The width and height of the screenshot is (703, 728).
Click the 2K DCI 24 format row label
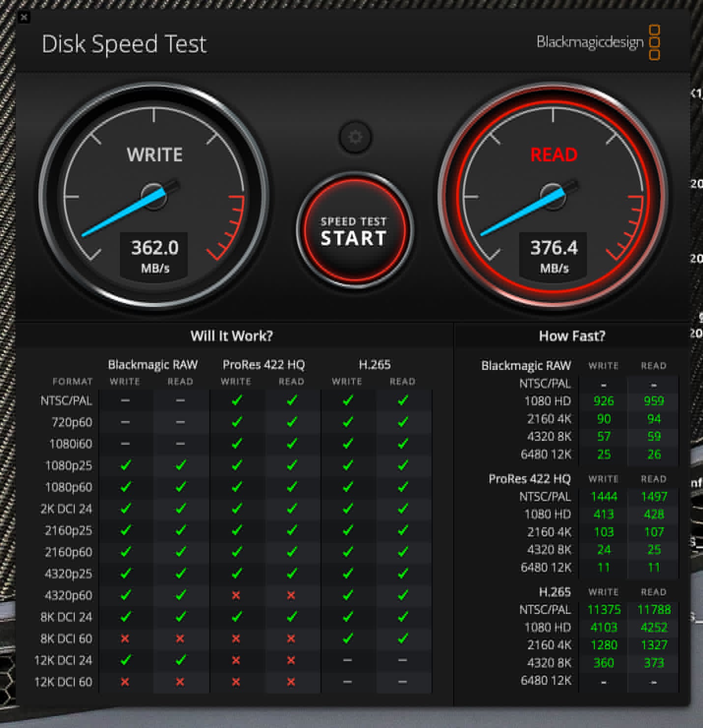66,509
